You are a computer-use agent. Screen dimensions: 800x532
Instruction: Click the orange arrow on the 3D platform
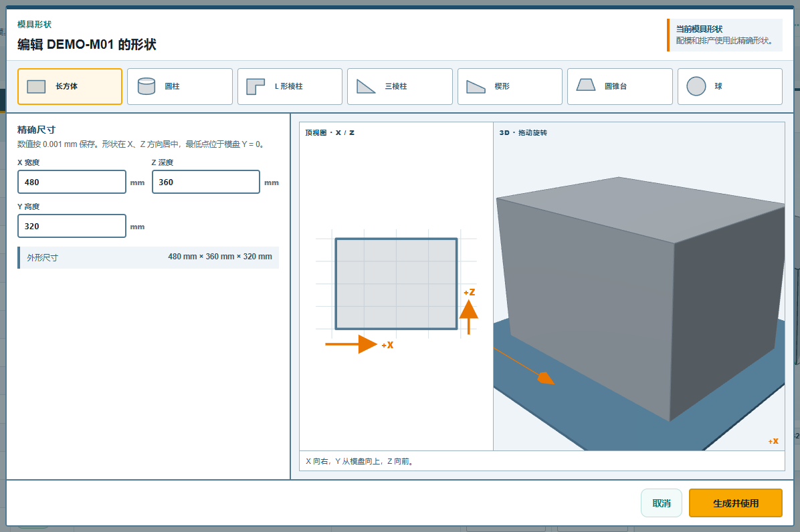(x=524, y=366)
